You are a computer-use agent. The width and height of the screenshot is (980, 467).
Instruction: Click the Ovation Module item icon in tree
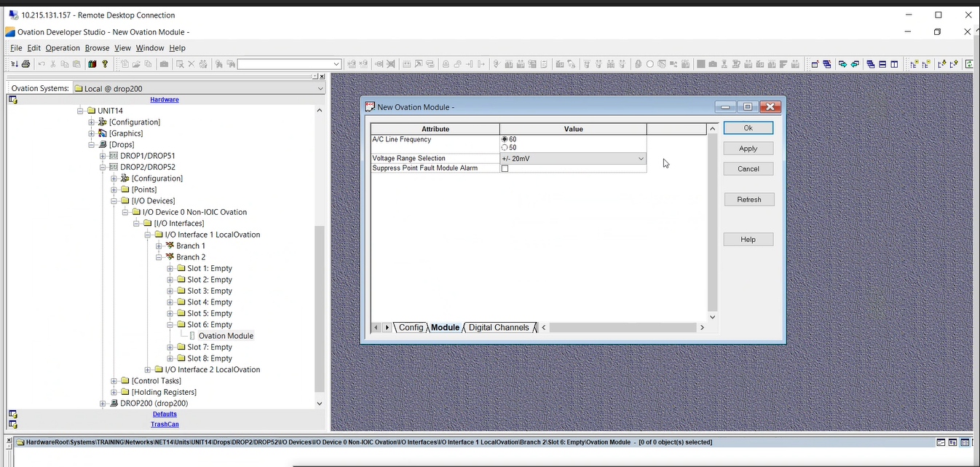(192, 336)
